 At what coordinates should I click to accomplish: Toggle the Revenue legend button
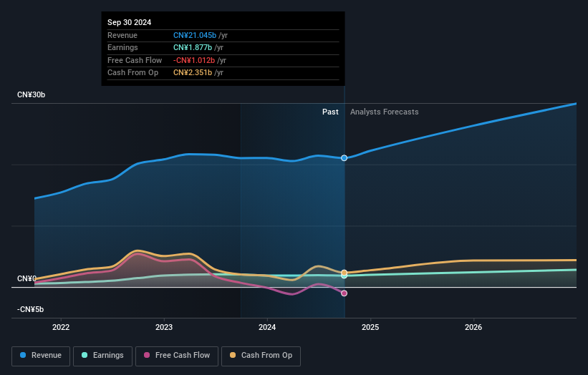coord(41,356)
